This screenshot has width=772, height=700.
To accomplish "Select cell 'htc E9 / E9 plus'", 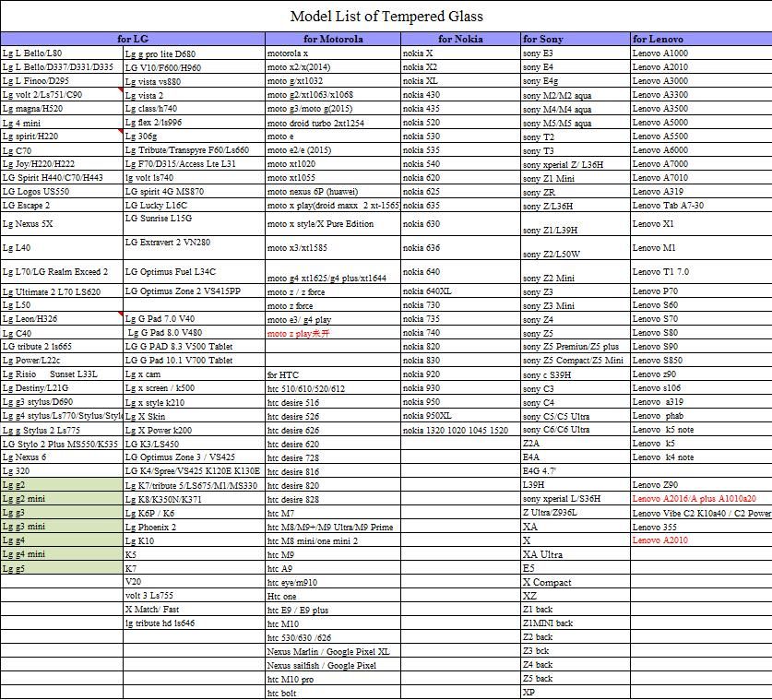I will pos(333,610).
